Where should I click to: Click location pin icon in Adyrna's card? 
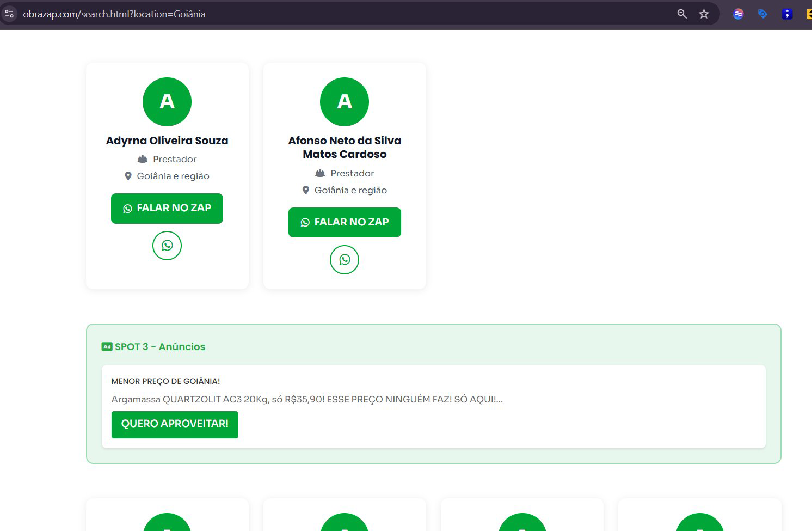pyautogui.click(x=128, y=176)
